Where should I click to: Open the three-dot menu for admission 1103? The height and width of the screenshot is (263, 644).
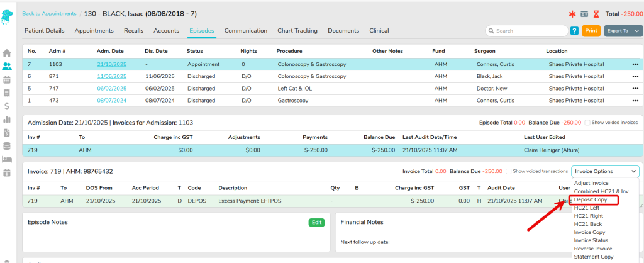click(x=635, y=64)
